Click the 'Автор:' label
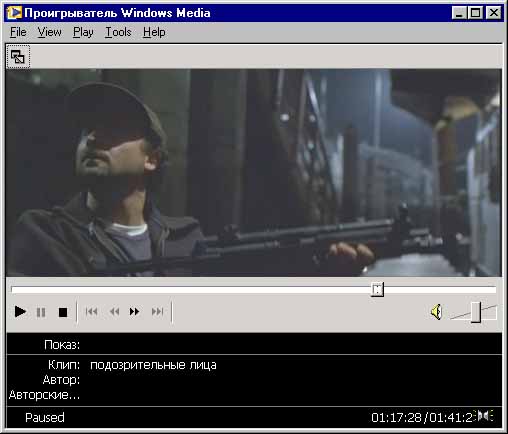Image resolution: width=508 pixels, height=434 pixels. 61,380
